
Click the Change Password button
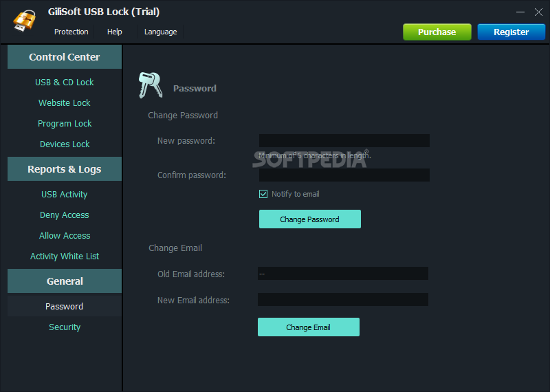[x=310, y=219]
